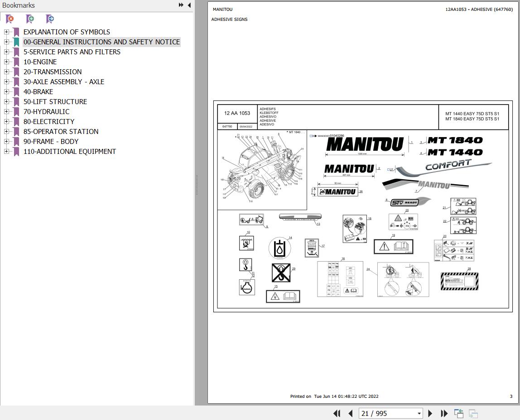Image resolution: width=520 pixels, height=420 pixels.
Task: Click the EXPLANATION OF SYMBOLS bookmark ribbon icon
Action: [16, 32]
